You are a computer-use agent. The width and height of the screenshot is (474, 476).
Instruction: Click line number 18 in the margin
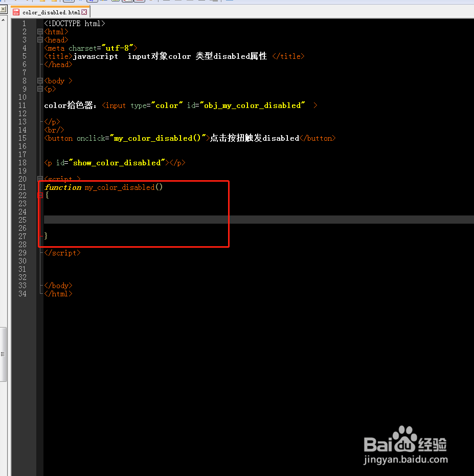[22, 163]
